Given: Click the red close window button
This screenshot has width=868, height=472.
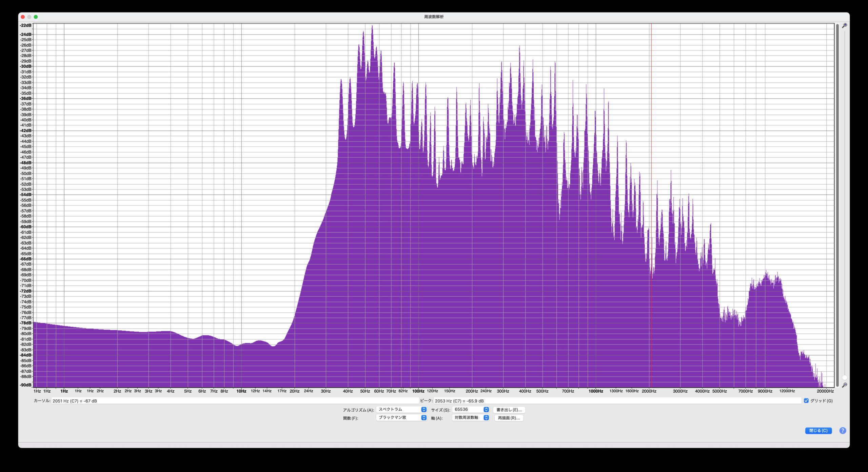Looking at the screenshot, I should tap(23, 17).
